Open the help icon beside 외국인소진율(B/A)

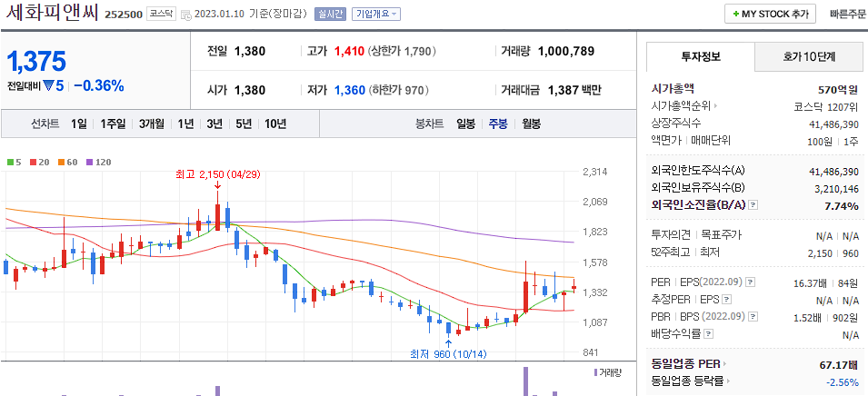[x=753, y=206]
